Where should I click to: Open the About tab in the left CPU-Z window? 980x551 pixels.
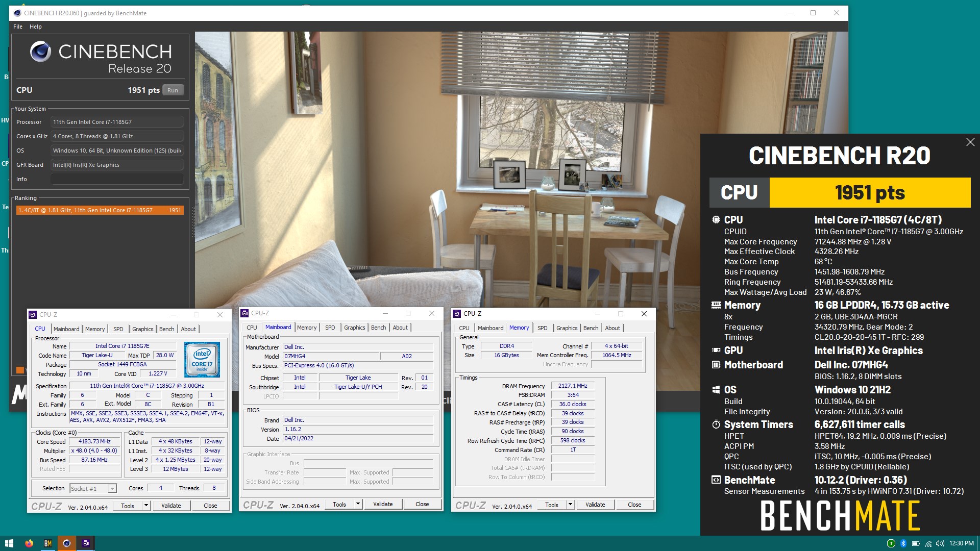[188, 329]
